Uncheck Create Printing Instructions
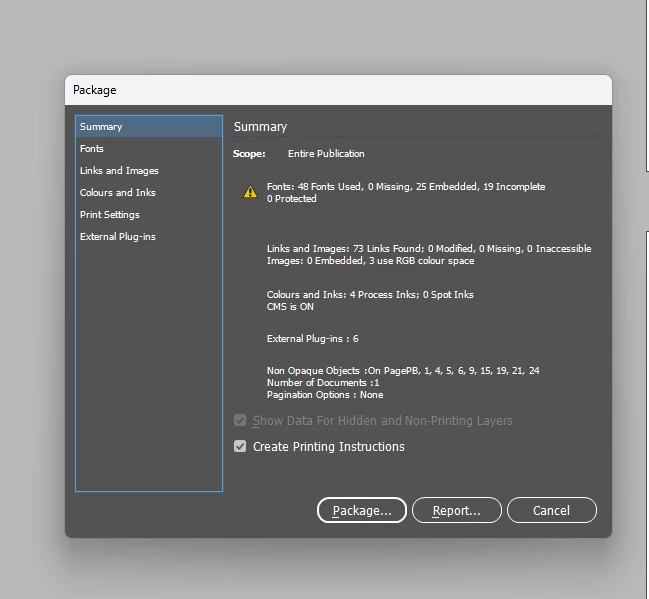This screenshot has width=649, height=599. click(x=240, y=446)
